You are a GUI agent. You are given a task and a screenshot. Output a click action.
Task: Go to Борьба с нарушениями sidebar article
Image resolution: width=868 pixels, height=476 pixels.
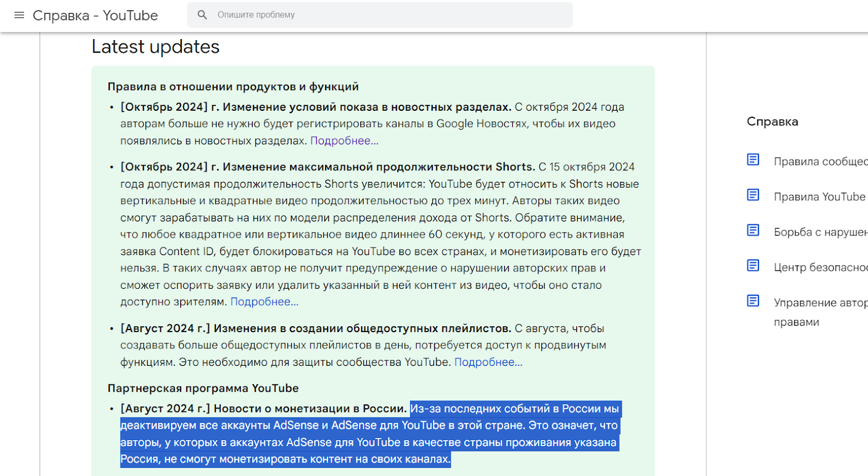(x=820, y=232)
